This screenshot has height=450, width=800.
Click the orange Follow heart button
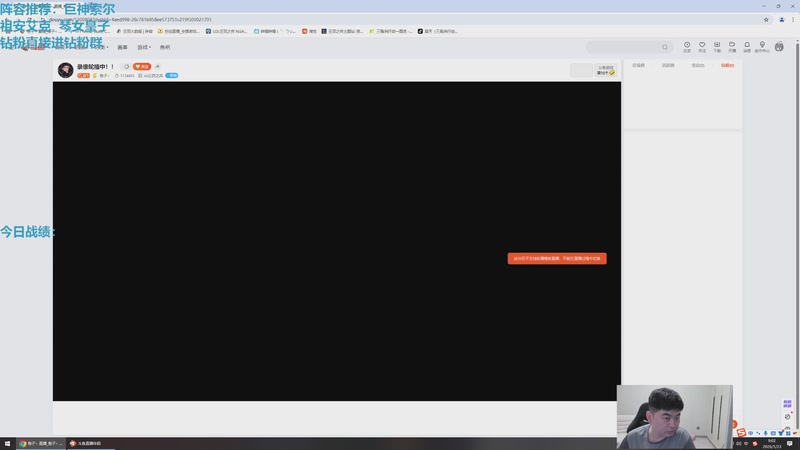click(x=142, y=66)
